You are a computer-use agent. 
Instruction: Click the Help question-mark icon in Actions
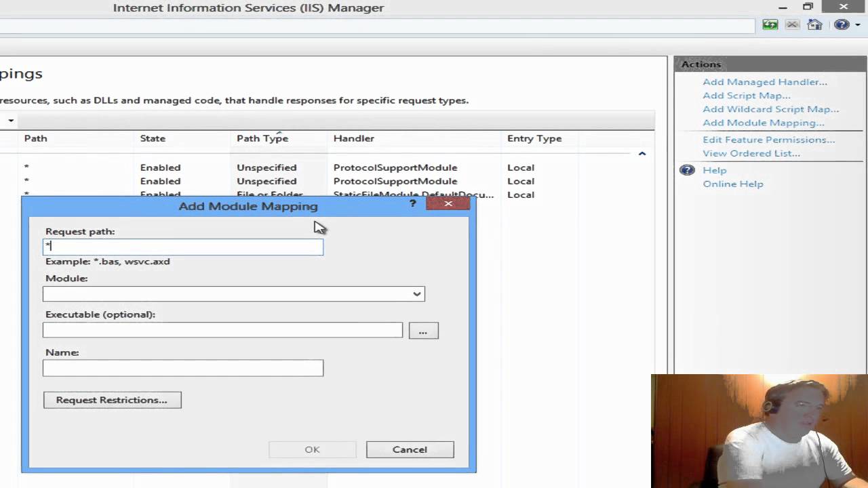click(x=687, y=170)
